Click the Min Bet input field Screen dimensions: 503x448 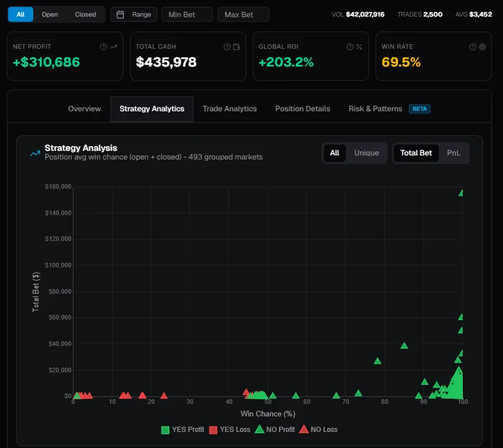click(187, 14)
